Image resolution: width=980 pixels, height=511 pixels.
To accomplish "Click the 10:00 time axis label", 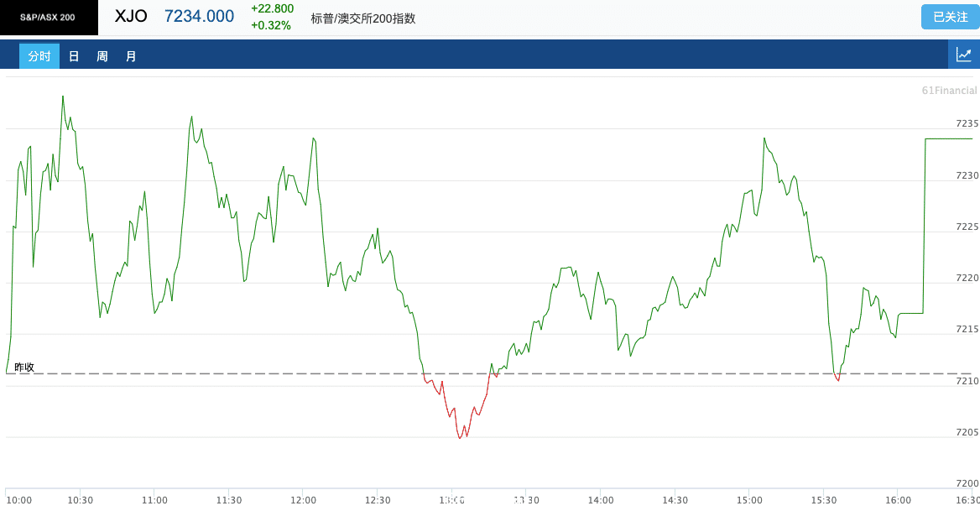I will pyautogui.click(x=18, y=500).
